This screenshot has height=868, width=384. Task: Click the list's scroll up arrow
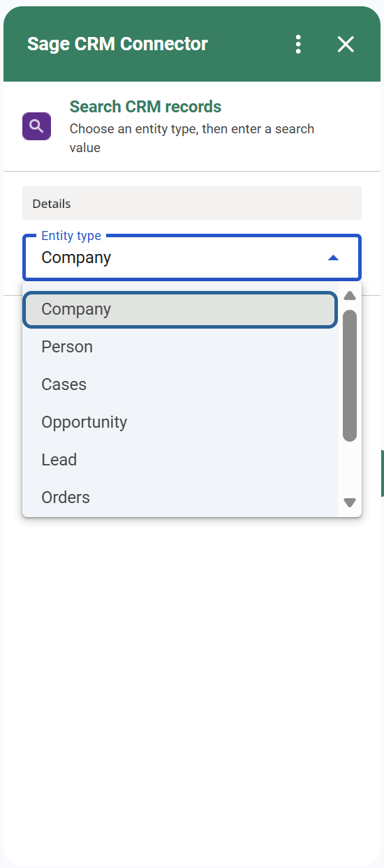(350, 296)
